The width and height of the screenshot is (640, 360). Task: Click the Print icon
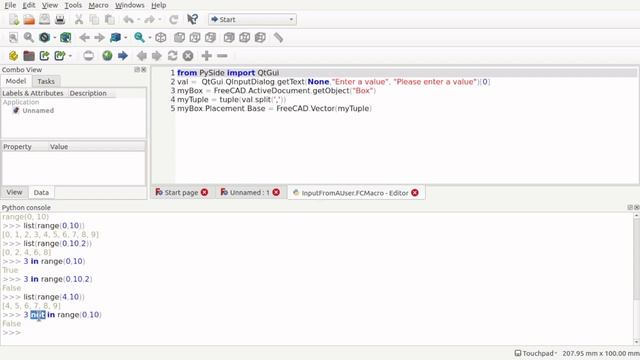60,20
